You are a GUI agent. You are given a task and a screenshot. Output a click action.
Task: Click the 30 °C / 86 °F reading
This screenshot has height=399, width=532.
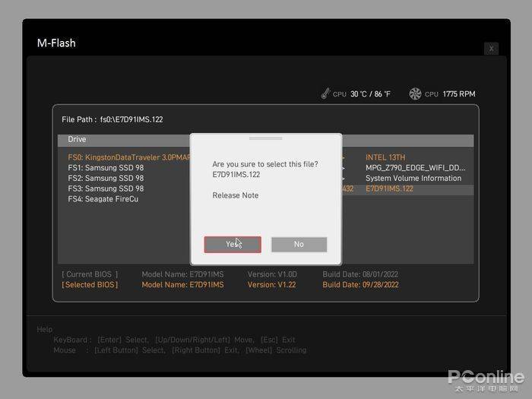[x=371, y=94]
